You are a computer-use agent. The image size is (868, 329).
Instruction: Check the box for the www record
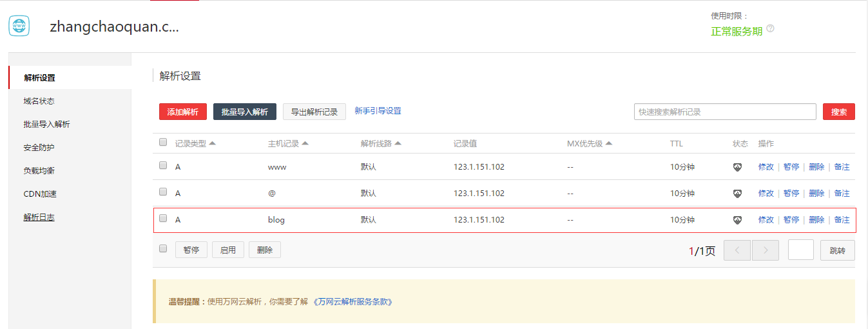click(163, 165)
